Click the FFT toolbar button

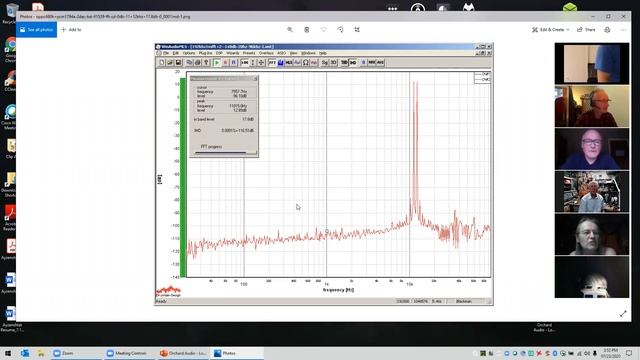point(272,62)
